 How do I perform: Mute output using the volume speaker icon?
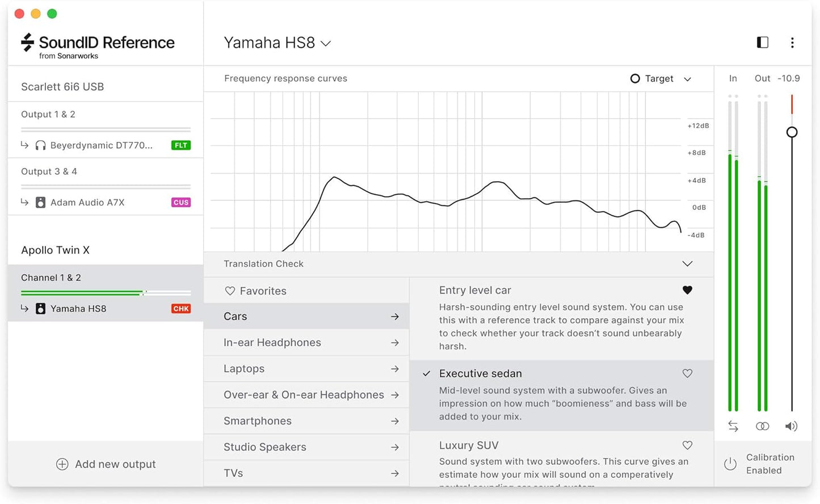pos(792,426)
